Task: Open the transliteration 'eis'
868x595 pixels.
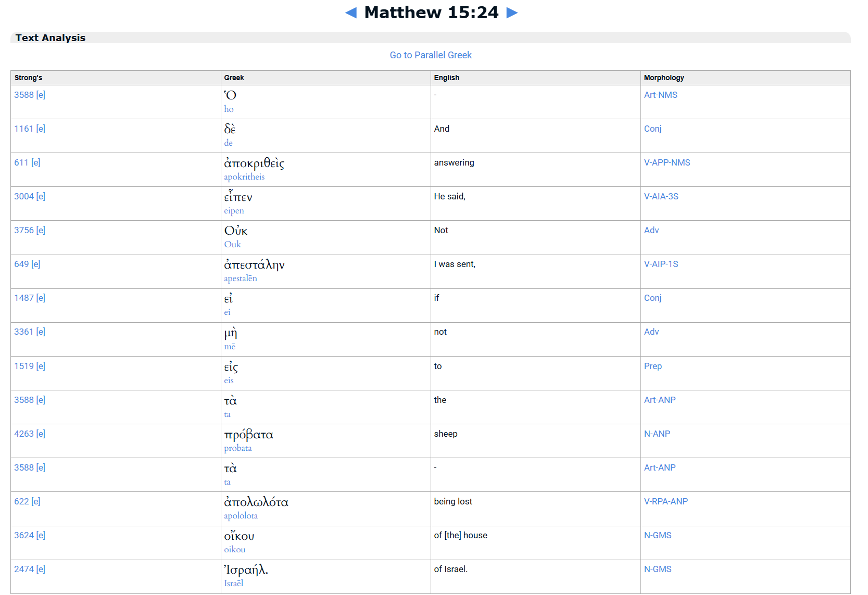Action: 229,381
